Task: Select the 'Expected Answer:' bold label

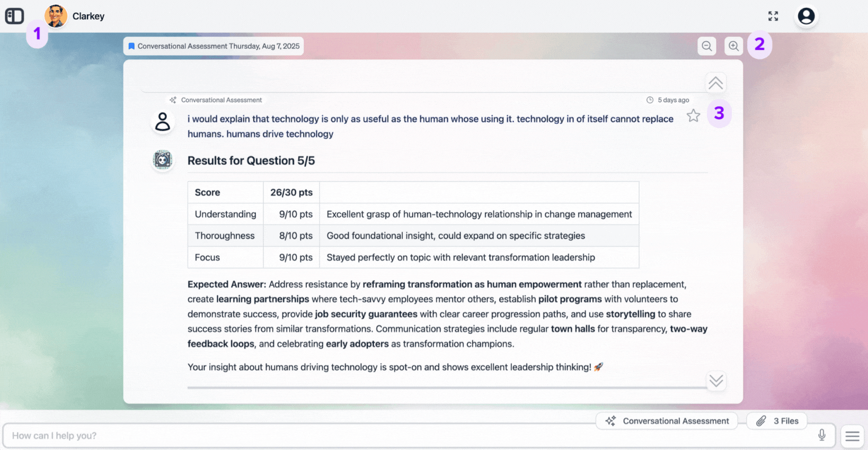Action: click(x=227, y=284)
